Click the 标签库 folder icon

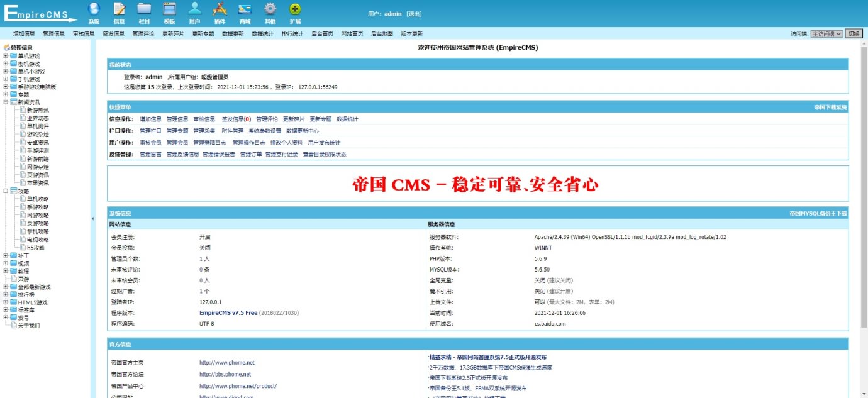click(14, 310)
